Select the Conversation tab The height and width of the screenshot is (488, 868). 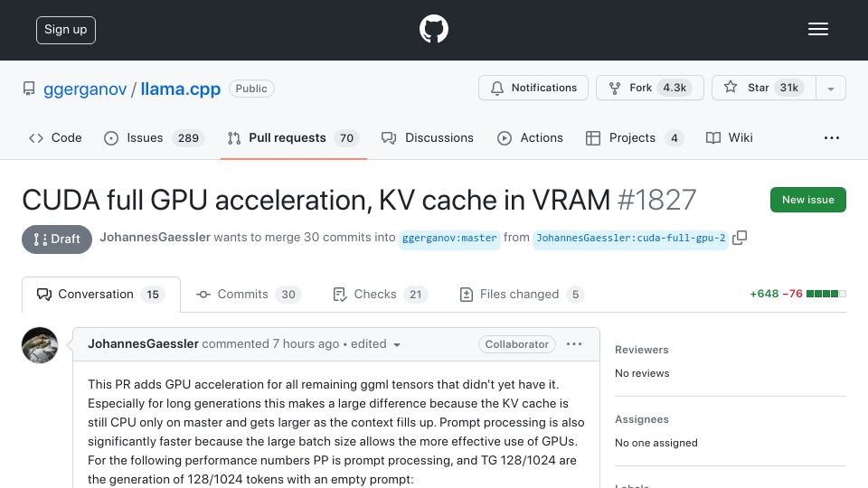[100, 295]
